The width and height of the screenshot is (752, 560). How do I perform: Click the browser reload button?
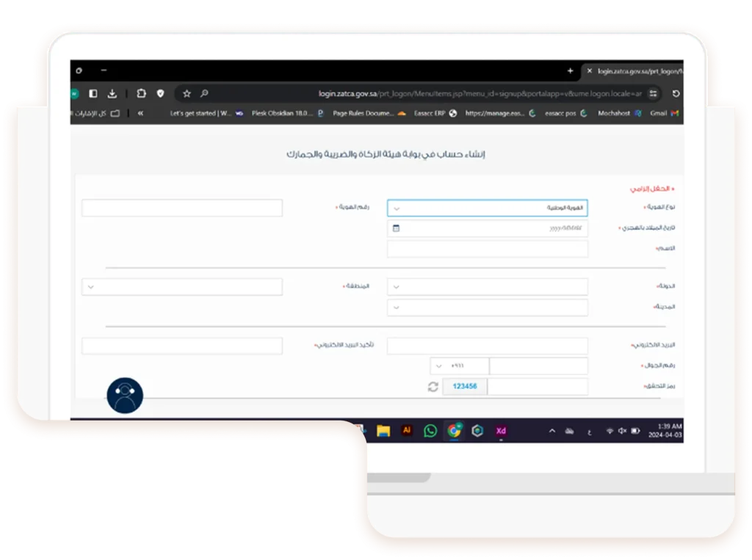[676, 94]
